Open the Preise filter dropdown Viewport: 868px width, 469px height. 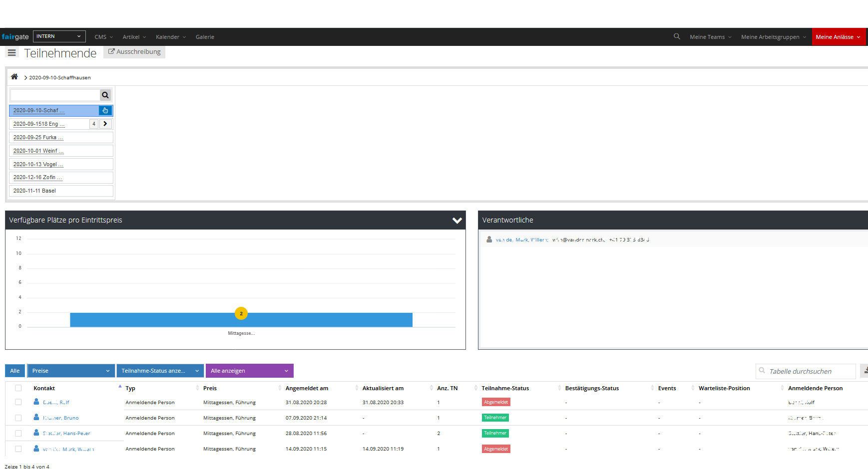coord(71,371)
